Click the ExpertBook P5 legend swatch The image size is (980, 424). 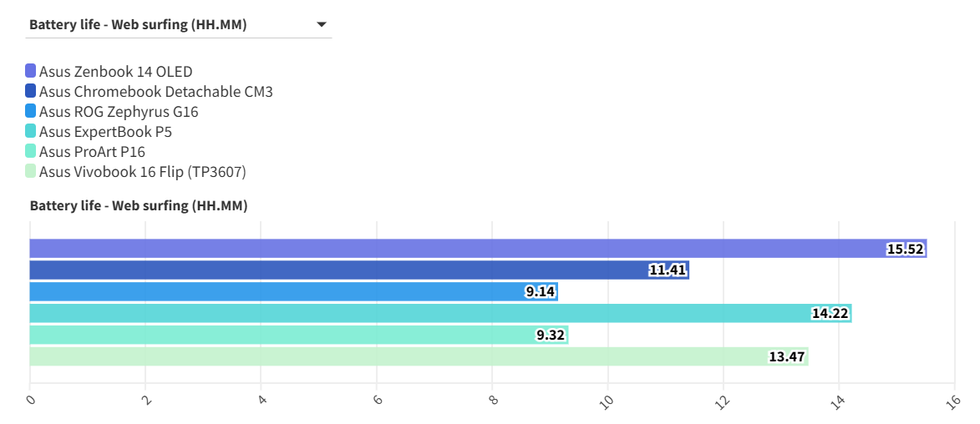click(31, 131)
